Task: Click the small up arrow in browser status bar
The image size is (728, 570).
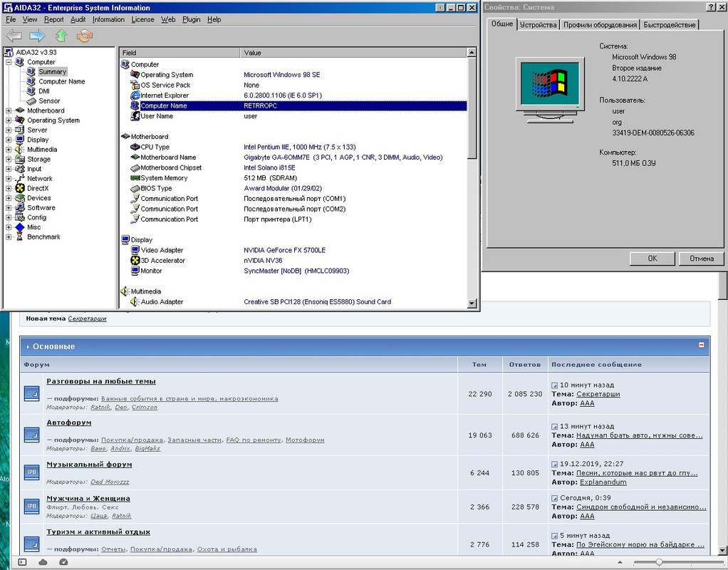Action: pos(620,563)
